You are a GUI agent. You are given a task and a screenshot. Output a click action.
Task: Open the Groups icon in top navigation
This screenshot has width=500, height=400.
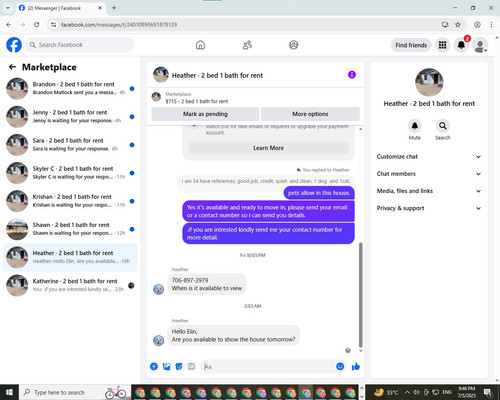[294, 45]
